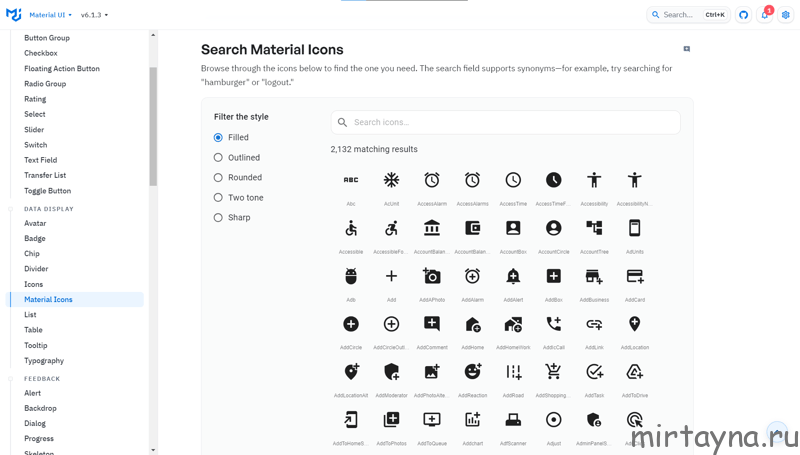Image resolution: width=800 pixels, height=455 pixels.
Task: Click the sidebar scroll up arrow
Action: coord(153,35)
